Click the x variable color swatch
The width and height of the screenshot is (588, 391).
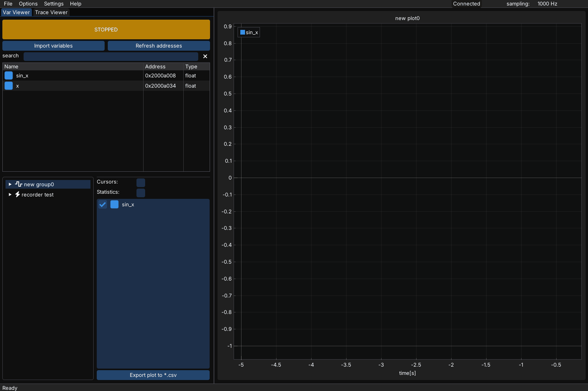[x=9, y=86]
